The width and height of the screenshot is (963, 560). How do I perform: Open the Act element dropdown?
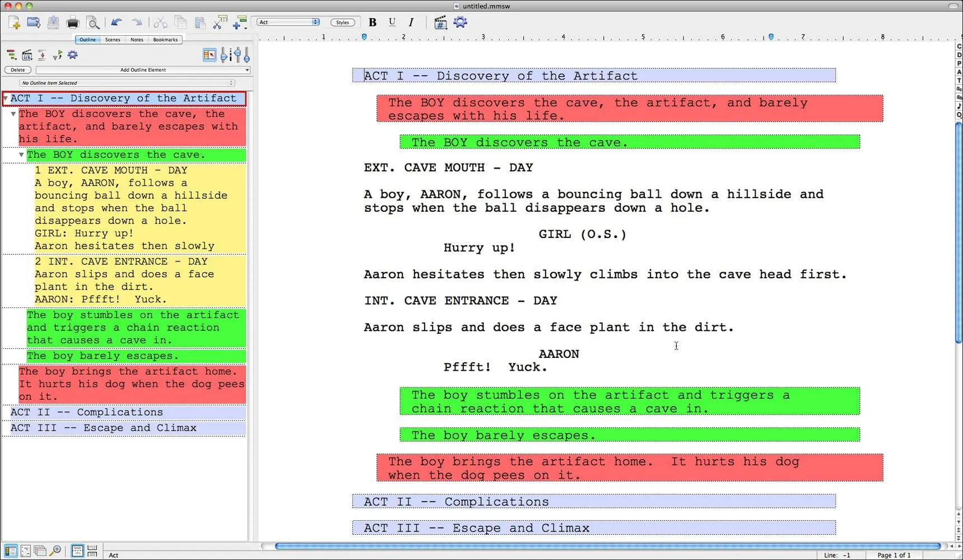(287, 22)
